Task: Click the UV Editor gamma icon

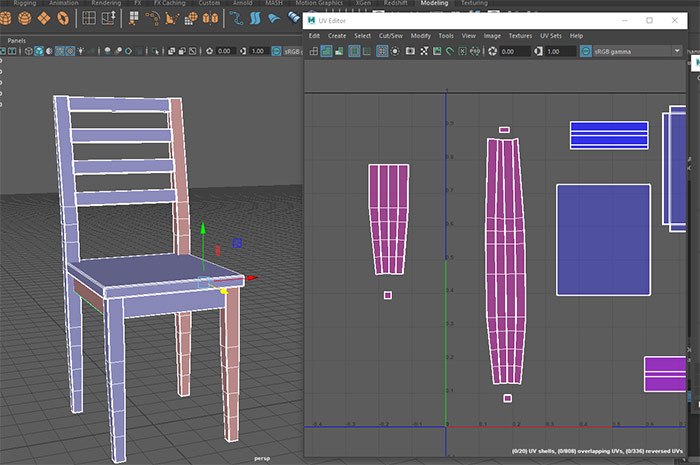Action: (x=536, y=51)
